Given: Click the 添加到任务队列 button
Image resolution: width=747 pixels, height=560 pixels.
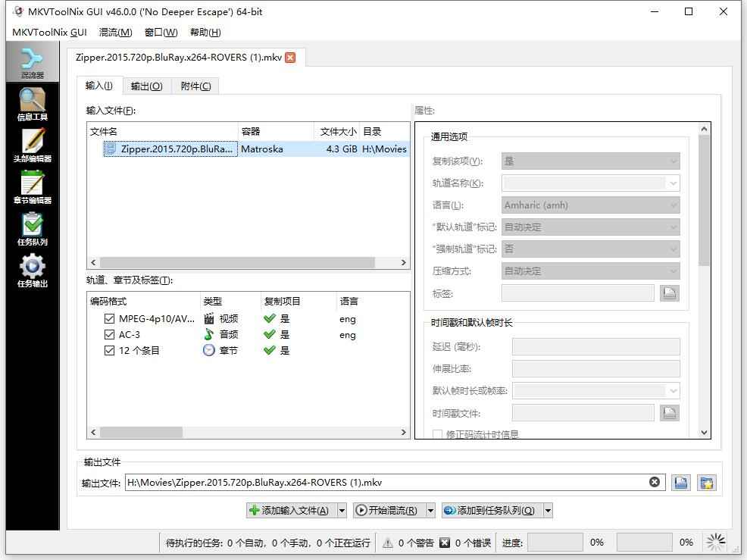Looking at the screenshot, I should pos(492,510).
